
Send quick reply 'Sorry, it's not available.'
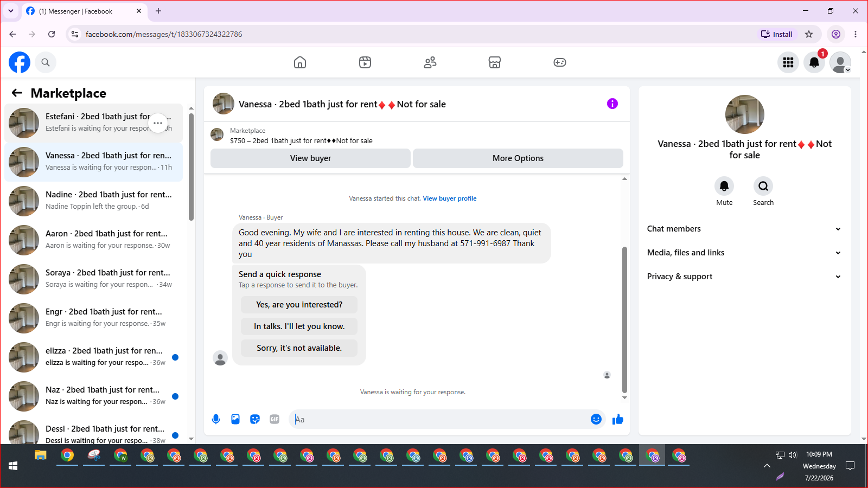click(299, 348)
